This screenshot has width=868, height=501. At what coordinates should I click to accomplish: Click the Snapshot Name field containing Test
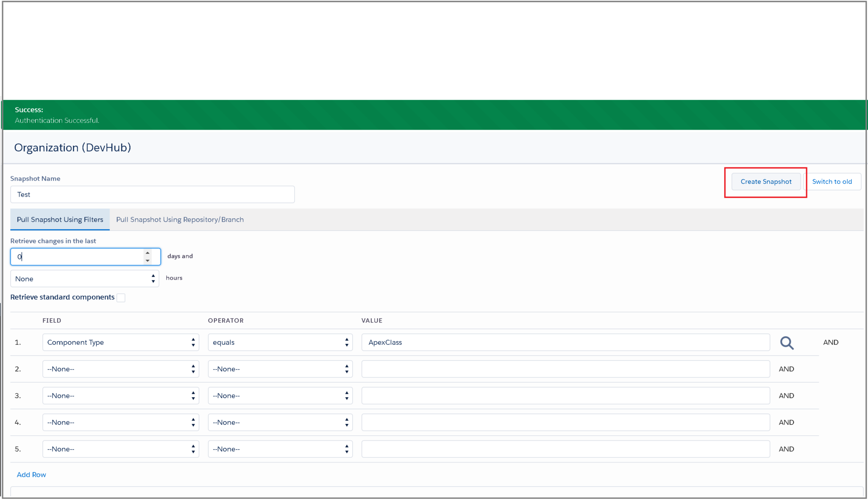click(x=153, y=194)
